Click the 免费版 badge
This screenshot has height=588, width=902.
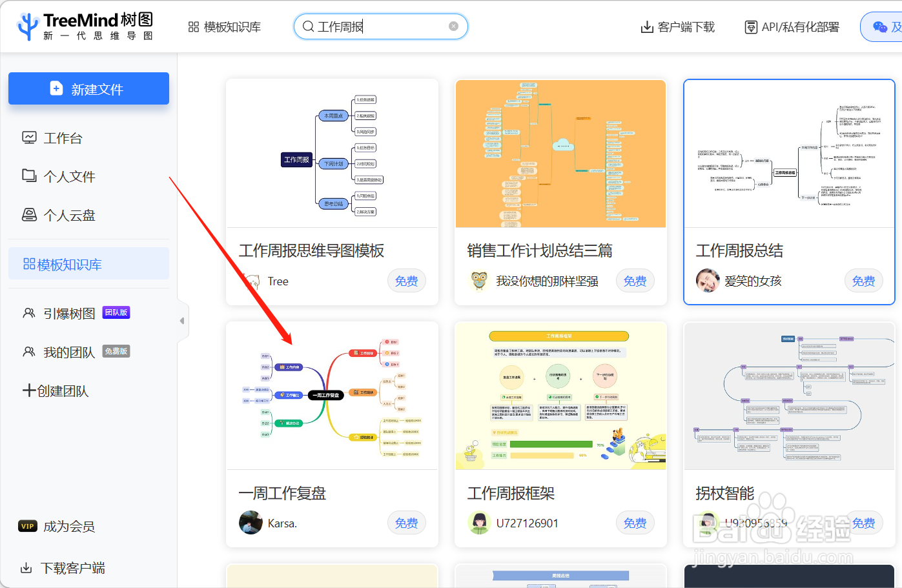(x=116, y=351)
